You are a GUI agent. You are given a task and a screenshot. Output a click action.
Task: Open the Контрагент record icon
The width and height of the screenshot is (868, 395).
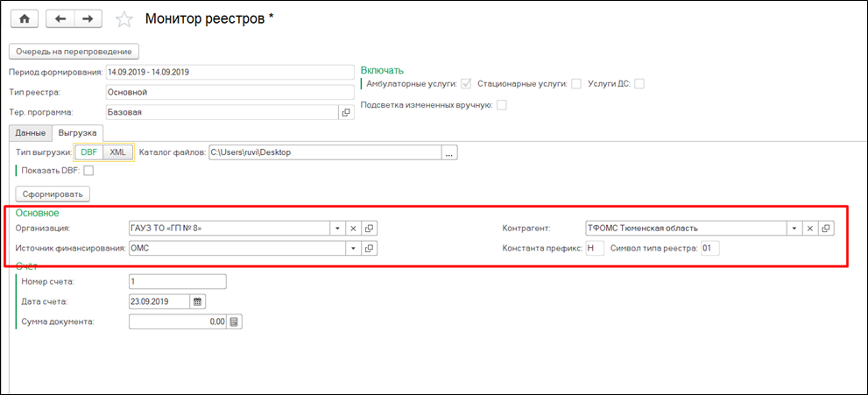pyautogui.click(x=825, y=228)
